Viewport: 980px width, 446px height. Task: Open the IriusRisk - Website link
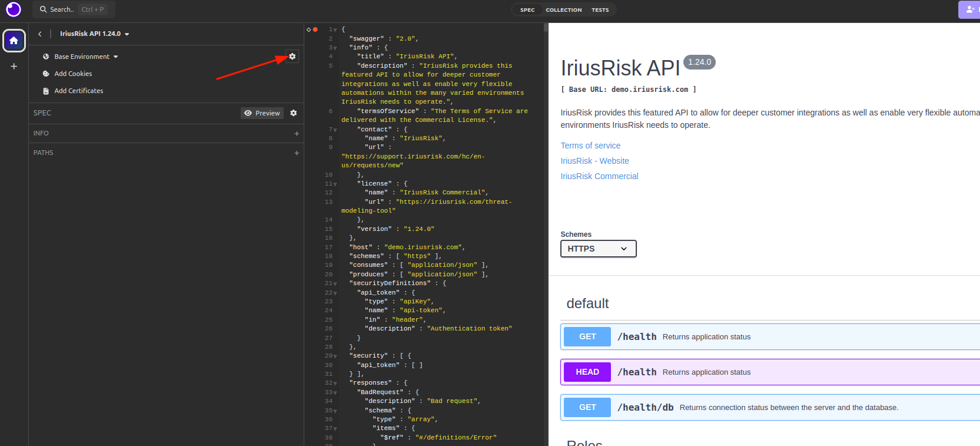[x=594, y=161]
